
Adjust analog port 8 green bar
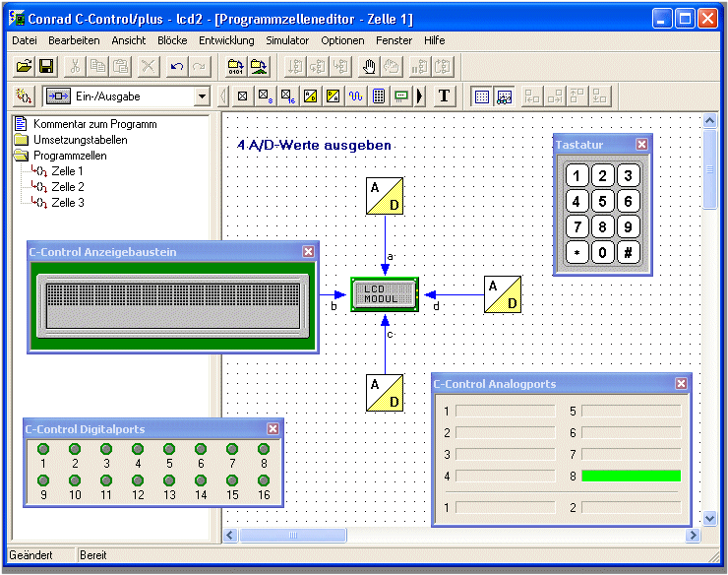point(631,476)
